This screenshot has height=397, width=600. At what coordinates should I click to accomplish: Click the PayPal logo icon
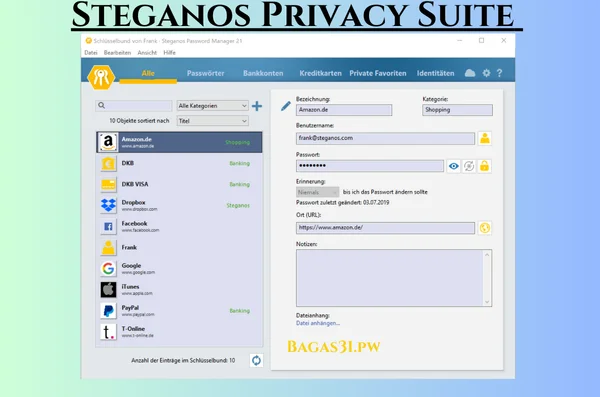coord(108,311)
